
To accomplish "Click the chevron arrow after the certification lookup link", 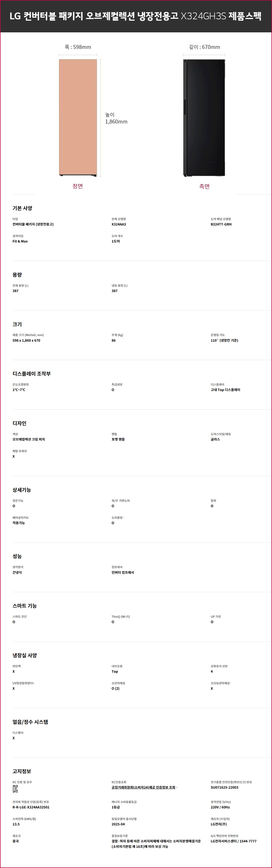I will 177,788.
